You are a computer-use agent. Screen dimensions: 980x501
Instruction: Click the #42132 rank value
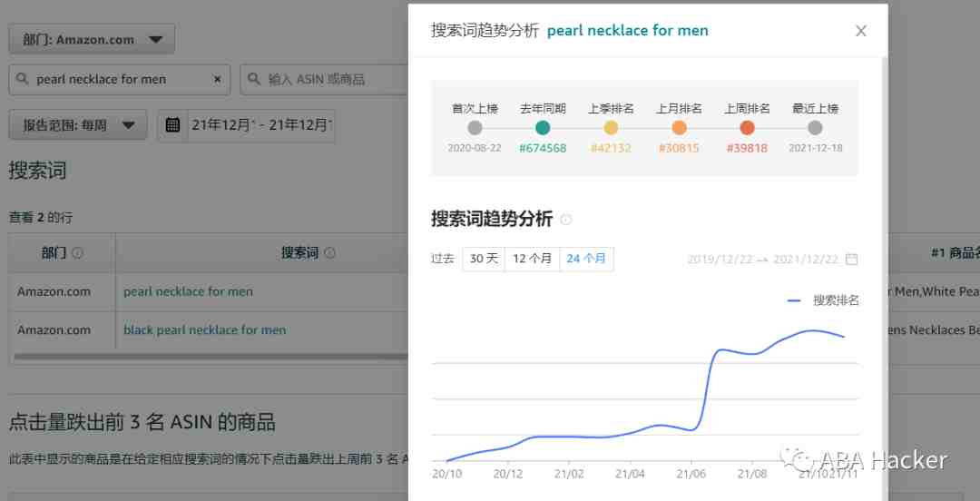[x=612, y=148]
